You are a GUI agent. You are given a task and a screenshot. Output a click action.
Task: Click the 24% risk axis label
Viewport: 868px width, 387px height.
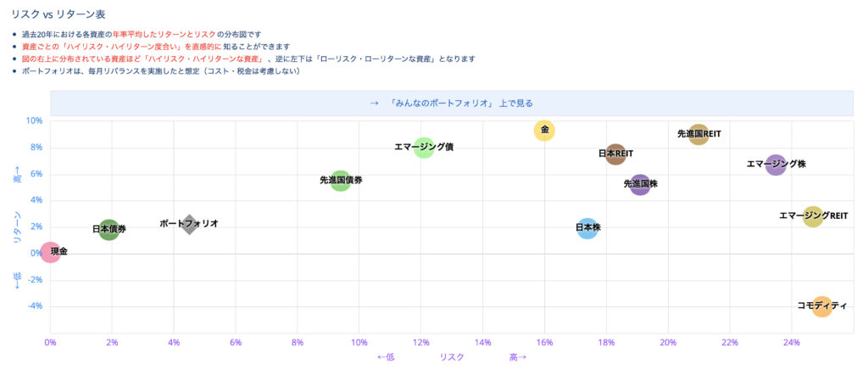tap(791, 343)
